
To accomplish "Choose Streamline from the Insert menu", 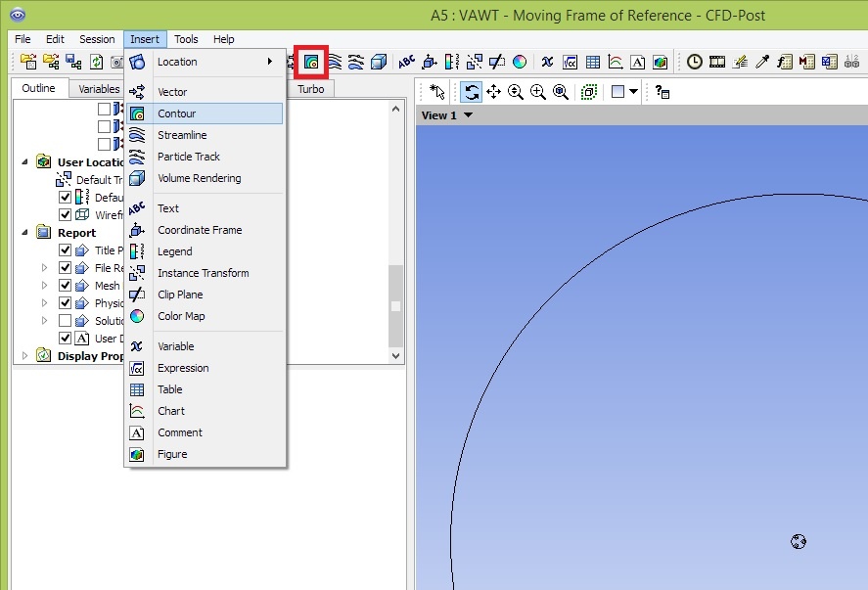I will click(205, 135).
